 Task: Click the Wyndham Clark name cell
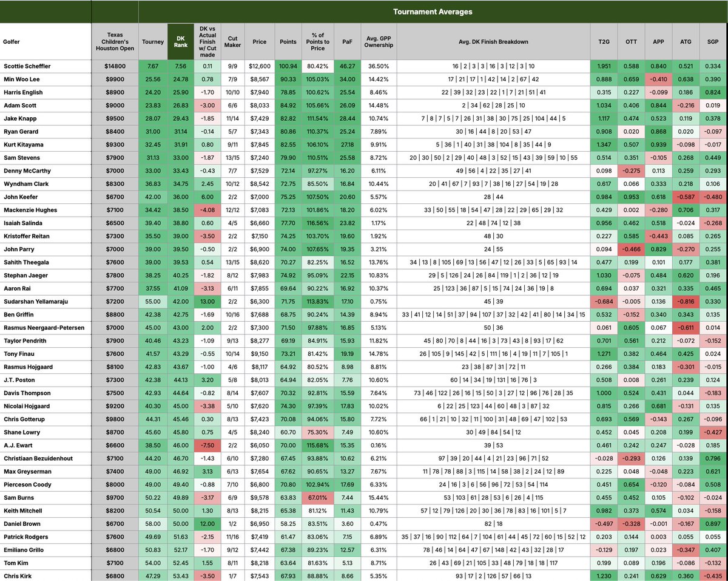46,183
